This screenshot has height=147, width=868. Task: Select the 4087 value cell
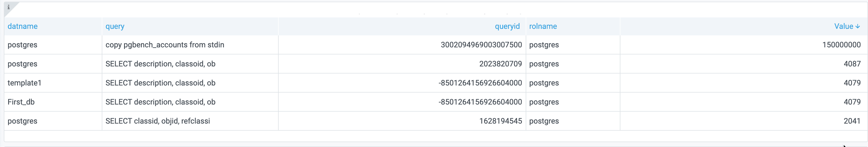click(852, 64)
